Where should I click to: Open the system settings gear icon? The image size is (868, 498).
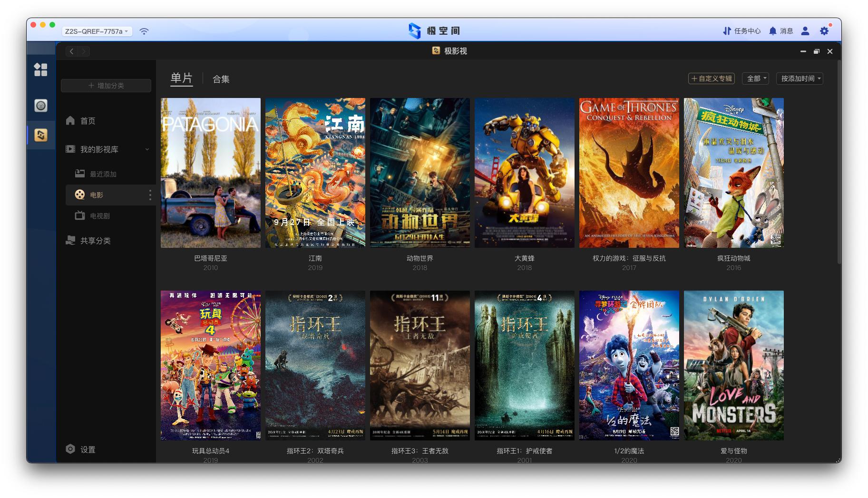pos(824,31)
